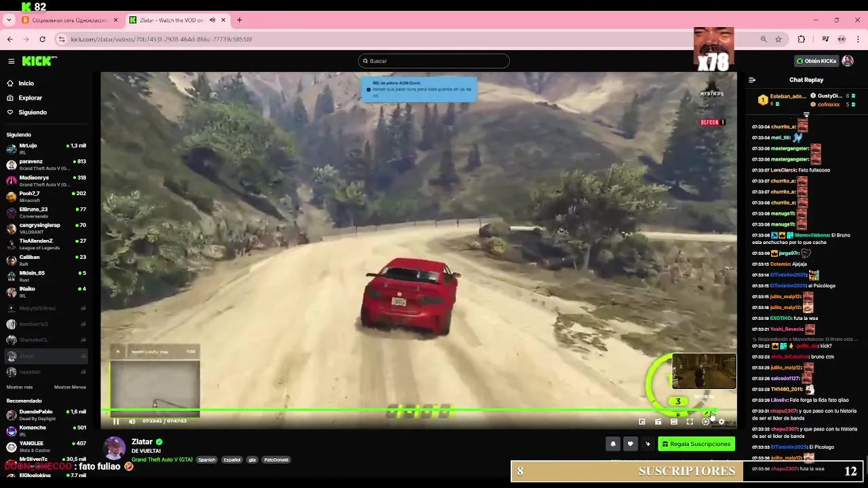Open Komanche recommended channel

point(46,430)
